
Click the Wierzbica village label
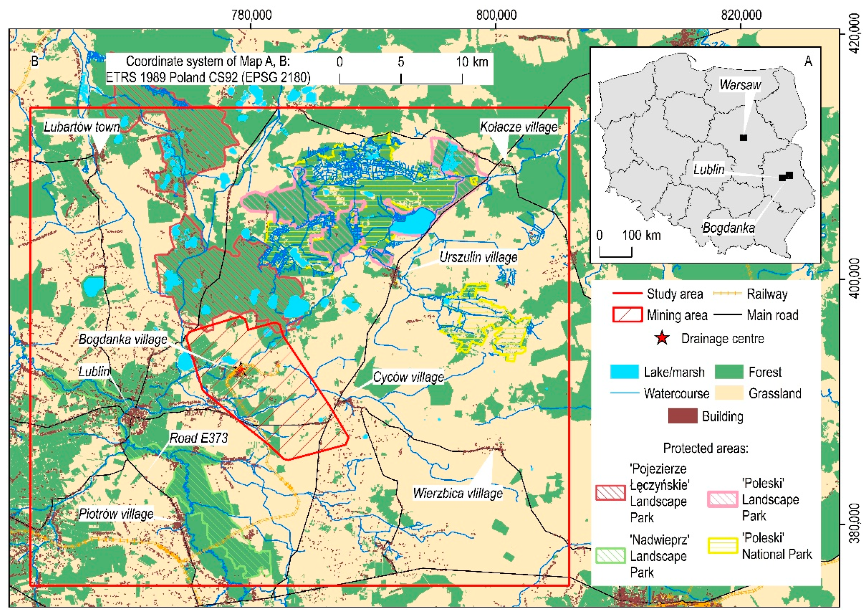458,493
